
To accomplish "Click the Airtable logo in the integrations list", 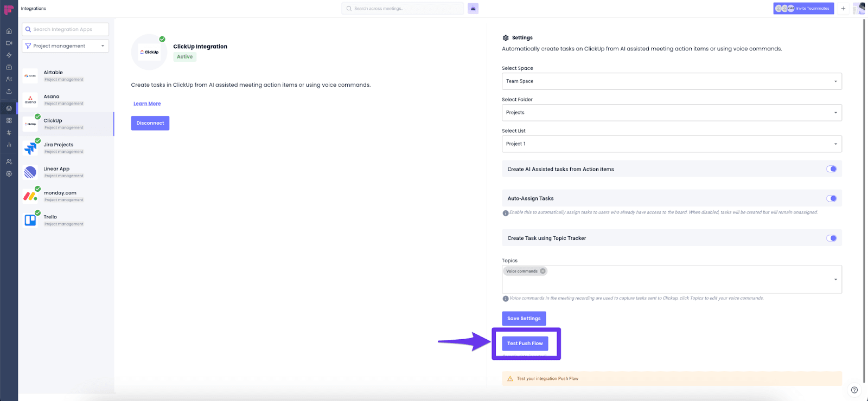I will tap(30, 76).
